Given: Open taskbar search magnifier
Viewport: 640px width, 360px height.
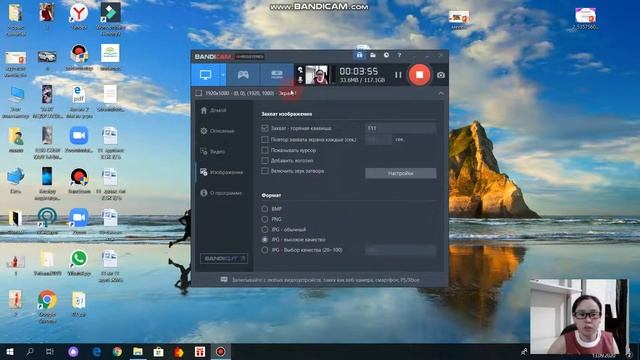Looking at the screenshot, I should (x=30, y=351).
